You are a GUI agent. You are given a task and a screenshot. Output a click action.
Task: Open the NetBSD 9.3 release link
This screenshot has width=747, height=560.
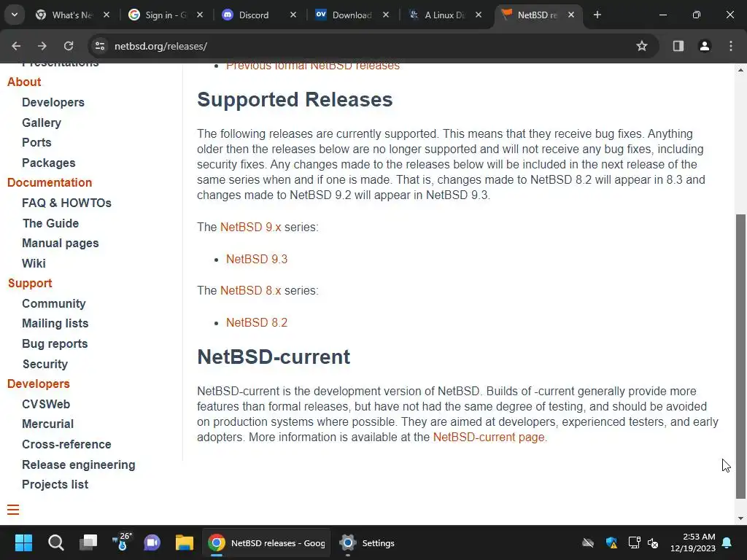257,259
